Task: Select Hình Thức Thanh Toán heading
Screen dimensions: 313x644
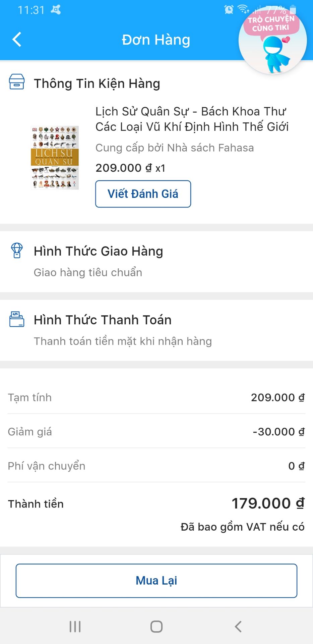Action: (x=103, y=320)
